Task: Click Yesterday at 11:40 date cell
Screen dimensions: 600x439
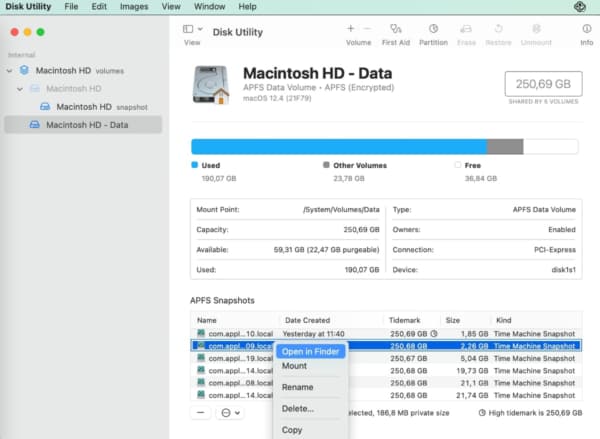Action: [x=313, y=334]
